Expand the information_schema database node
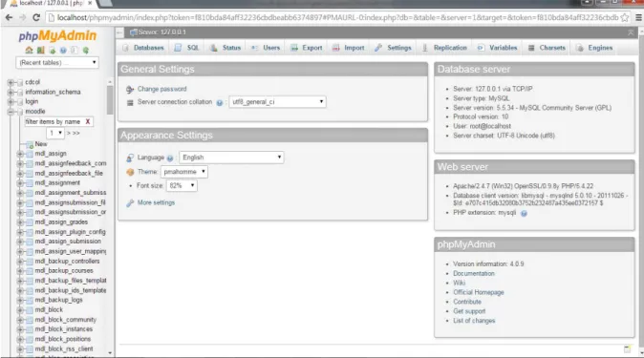This screenshot has width=644, height=358. 11,92
